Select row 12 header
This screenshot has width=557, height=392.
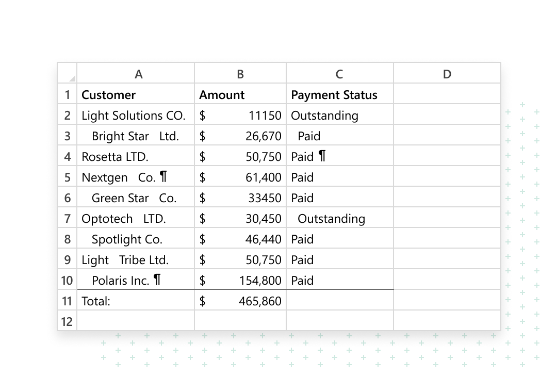67,322
